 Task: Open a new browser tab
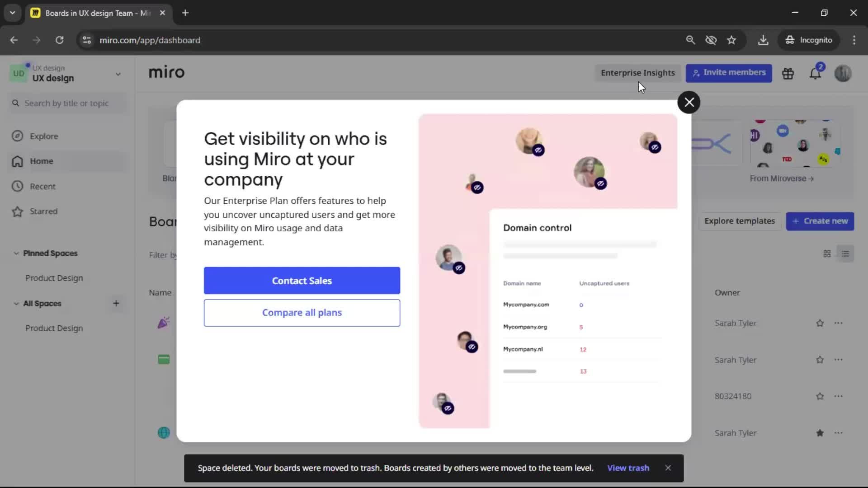pos(185,13)
